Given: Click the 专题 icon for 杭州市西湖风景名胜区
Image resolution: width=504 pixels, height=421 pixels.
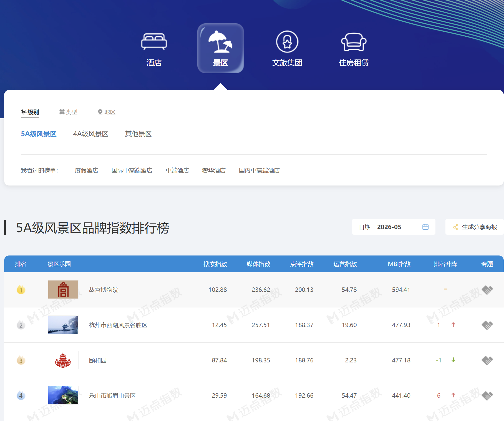Looking at the screenshot, I should pos(487,325).
